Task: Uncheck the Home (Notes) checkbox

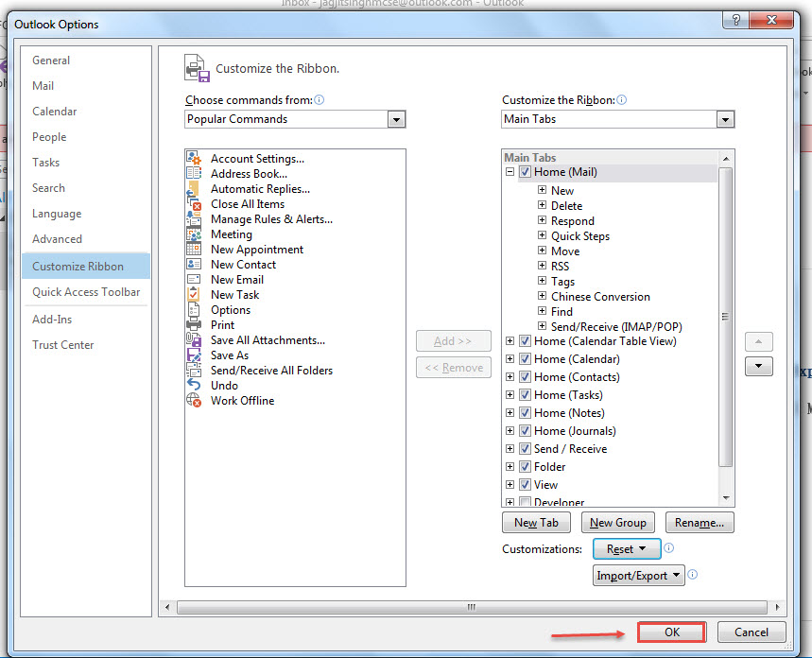Action: [525, 413]
